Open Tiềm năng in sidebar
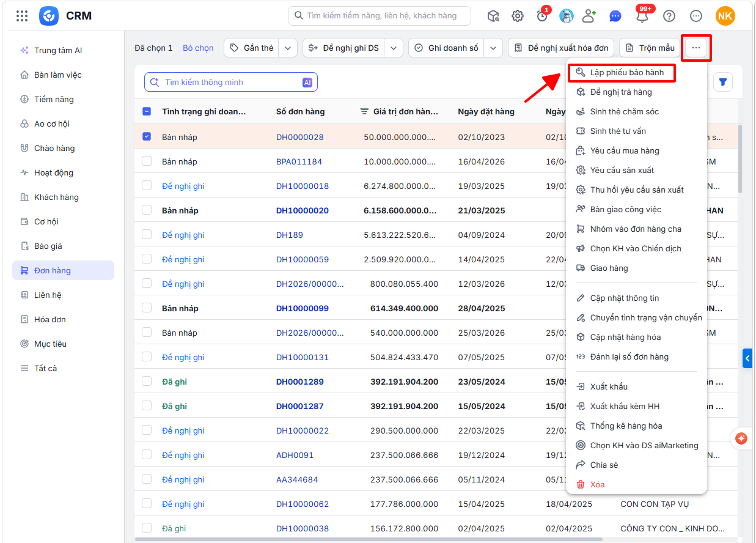Image resolution: width=756 pixels, height=543 pixels. [x=63, y=99]
